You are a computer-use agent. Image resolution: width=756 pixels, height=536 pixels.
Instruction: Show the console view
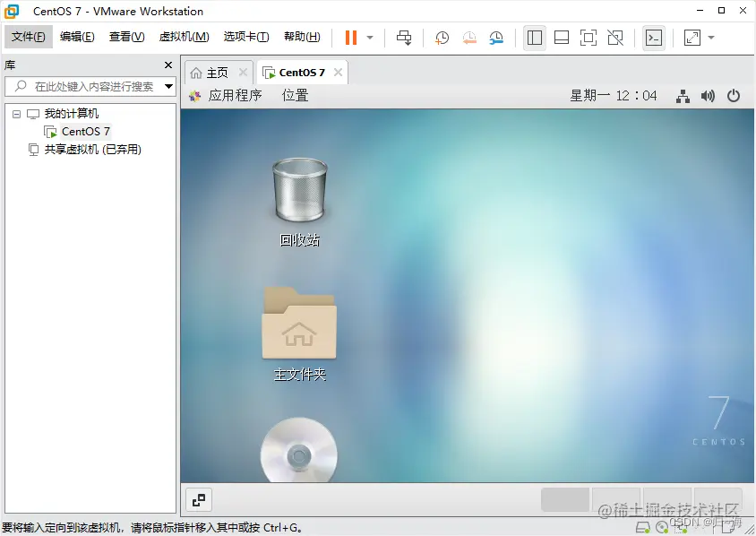[654, 37]
